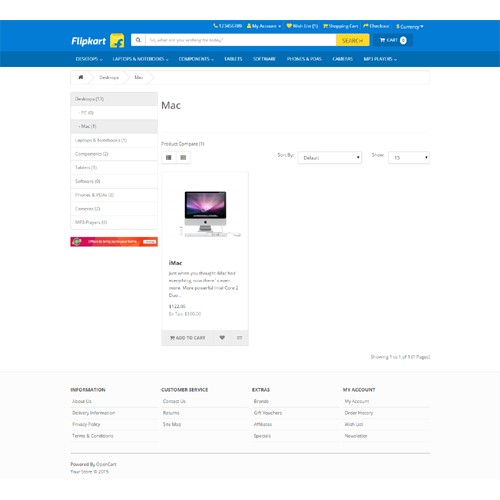Switch to list view layout
500x500 pixels.
click(x=169, y=158)
